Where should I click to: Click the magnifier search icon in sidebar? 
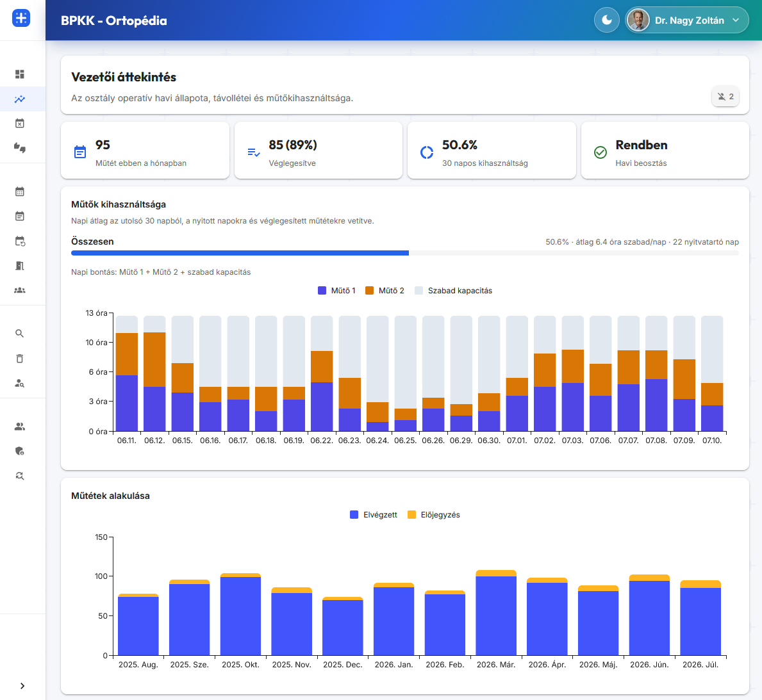19,334
